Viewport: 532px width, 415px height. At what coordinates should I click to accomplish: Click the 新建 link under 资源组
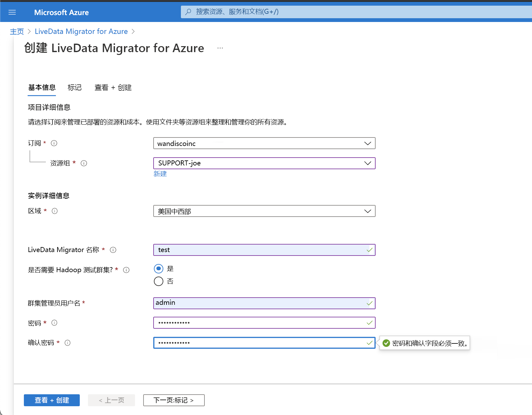[x=160, y=174]
